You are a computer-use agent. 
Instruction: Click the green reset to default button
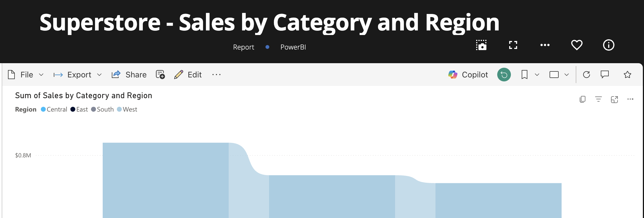tap(504, 75)
